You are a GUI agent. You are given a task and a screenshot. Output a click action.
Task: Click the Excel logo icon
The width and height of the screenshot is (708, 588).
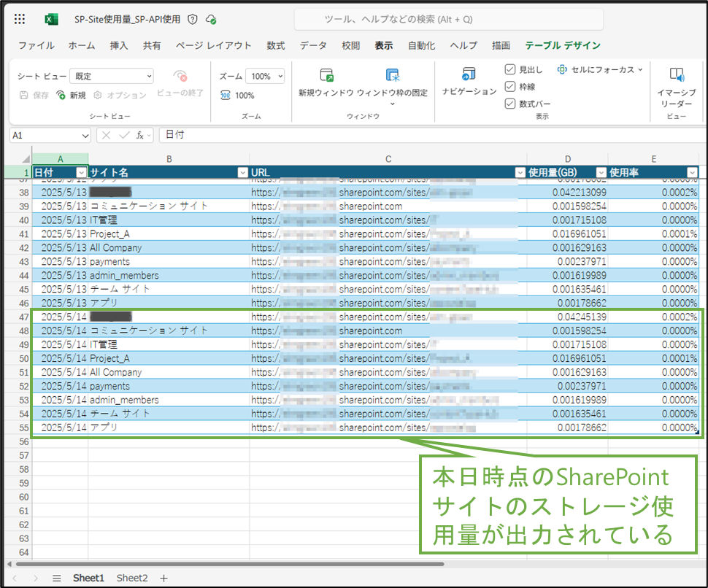point(51,20)
